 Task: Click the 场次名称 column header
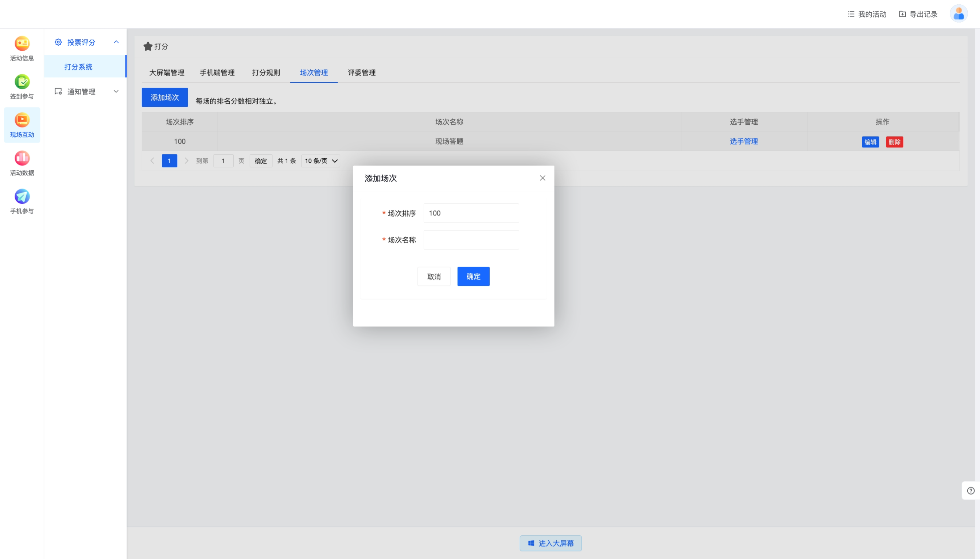click(449, 122)
